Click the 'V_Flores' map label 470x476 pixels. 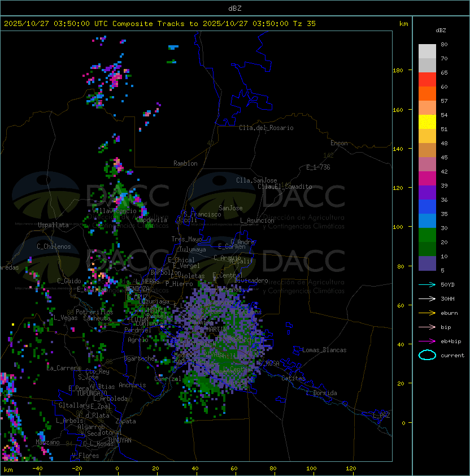coord(85,456)
